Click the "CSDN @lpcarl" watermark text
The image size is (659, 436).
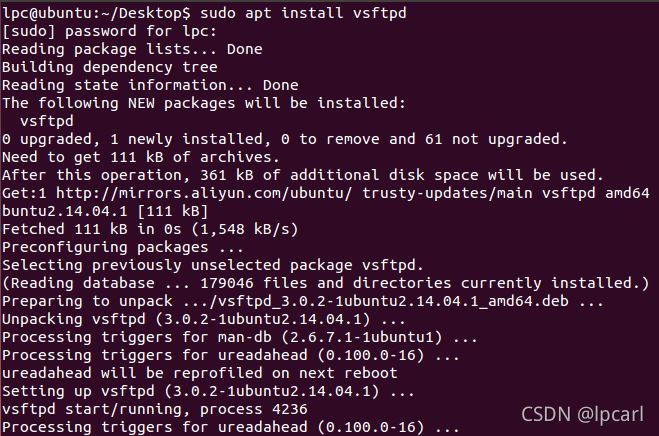[586, 412]
